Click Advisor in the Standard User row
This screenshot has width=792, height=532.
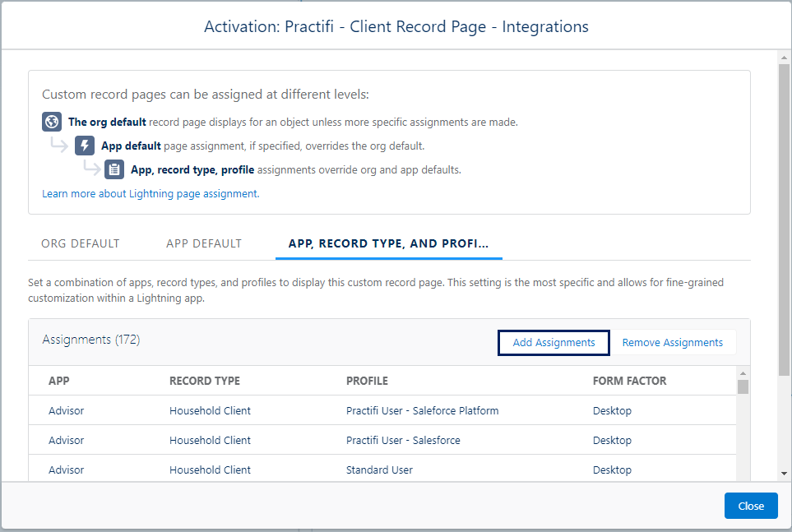click(x=66, y=470)
